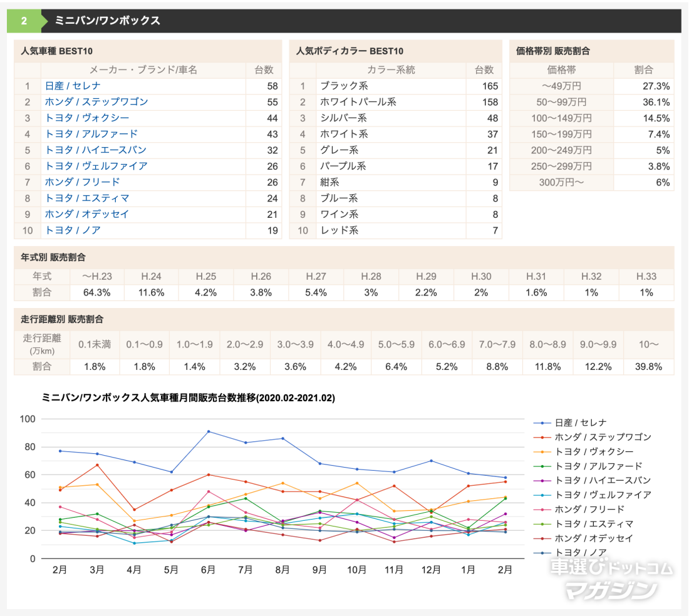Image resolution: width=689 pixels, height=616 pixels.
Task: Select トヨタ / ハイエースバン legend entry
Action: [x=603, y=480]
